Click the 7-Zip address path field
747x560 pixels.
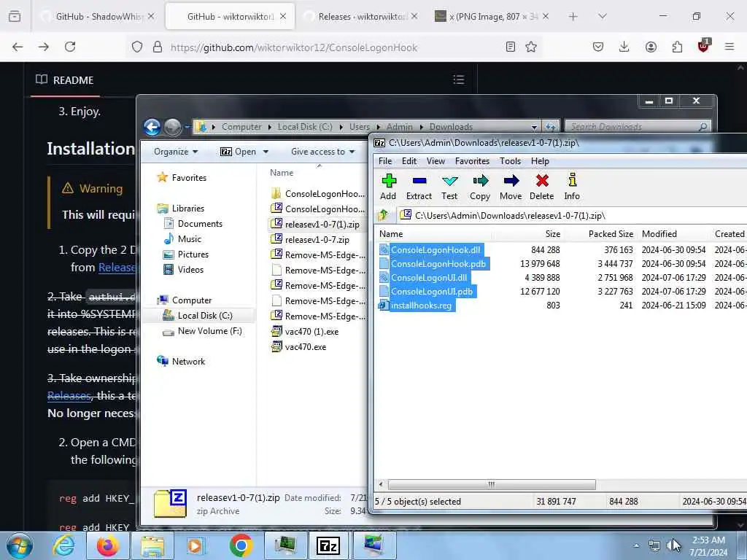coord(572,215)
